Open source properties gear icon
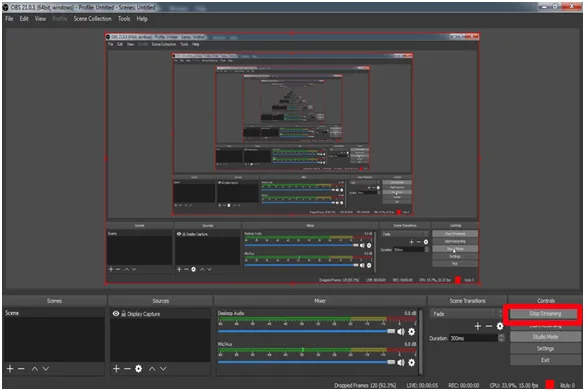This screenshot has width=585, height=391. [x=138, y=369]
